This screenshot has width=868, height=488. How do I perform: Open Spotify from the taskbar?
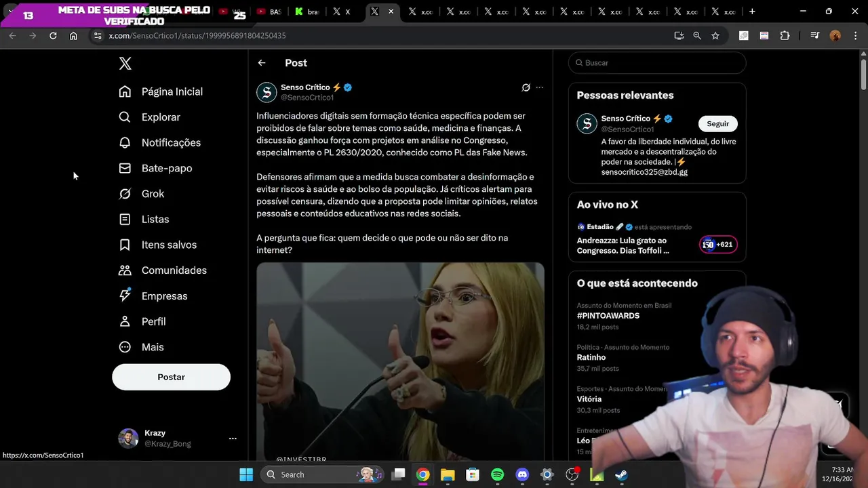click(497, 474)
